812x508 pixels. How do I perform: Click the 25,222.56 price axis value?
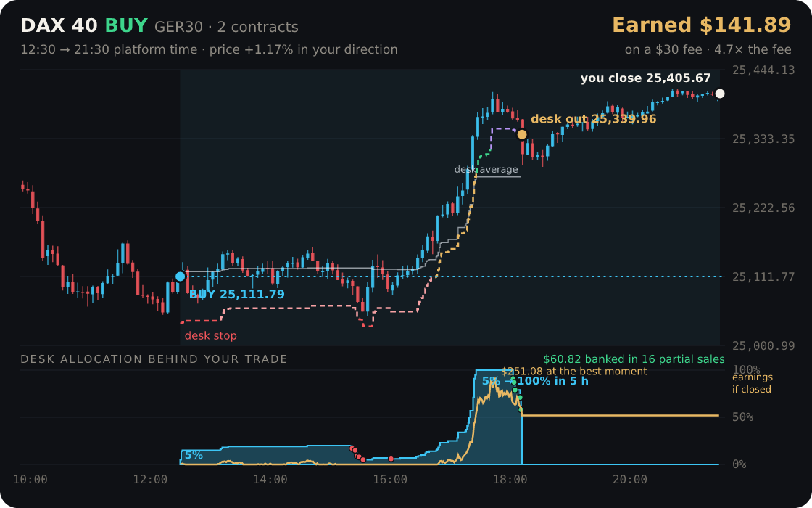pos(763,208)
